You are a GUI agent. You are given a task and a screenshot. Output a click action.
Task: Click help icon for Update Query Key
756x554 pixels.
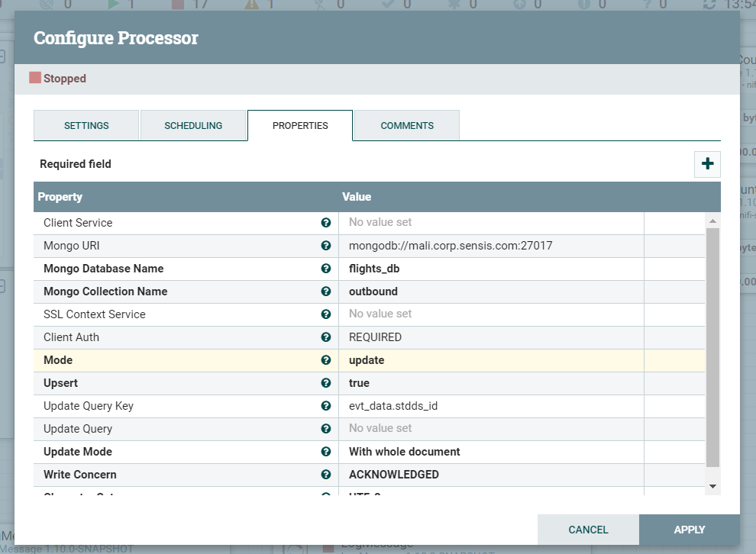click(326, 406)
